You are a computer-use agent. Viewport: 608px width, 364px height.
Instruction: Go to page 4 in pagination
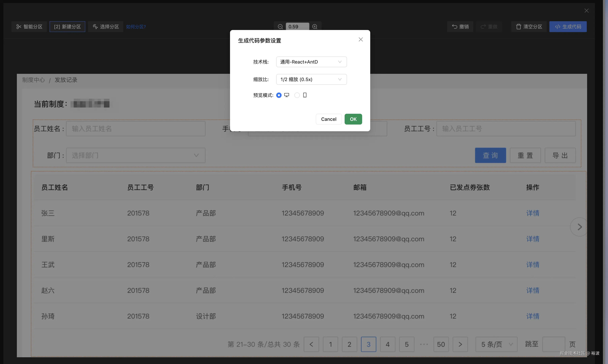388,344
